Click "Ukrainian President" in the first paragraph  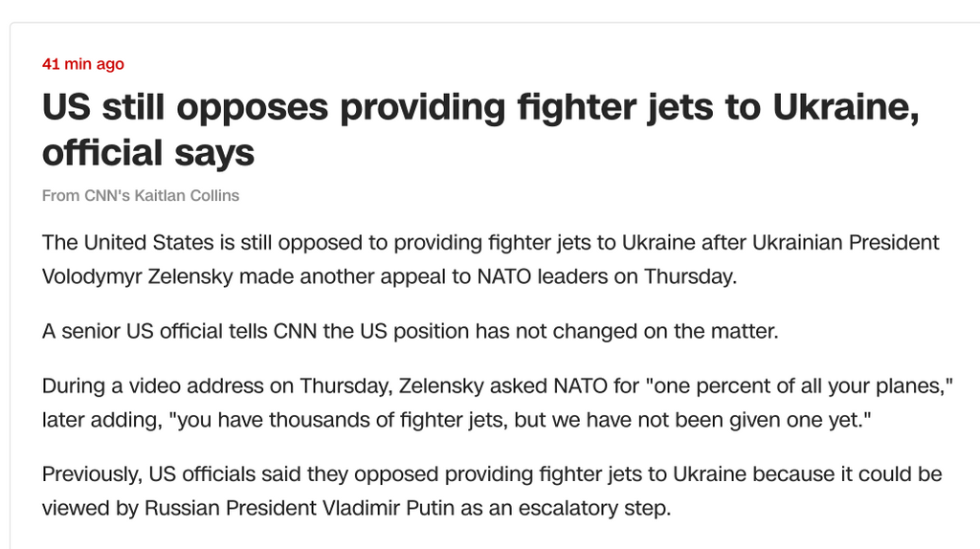pyautogui.click(x=846, y=242)
